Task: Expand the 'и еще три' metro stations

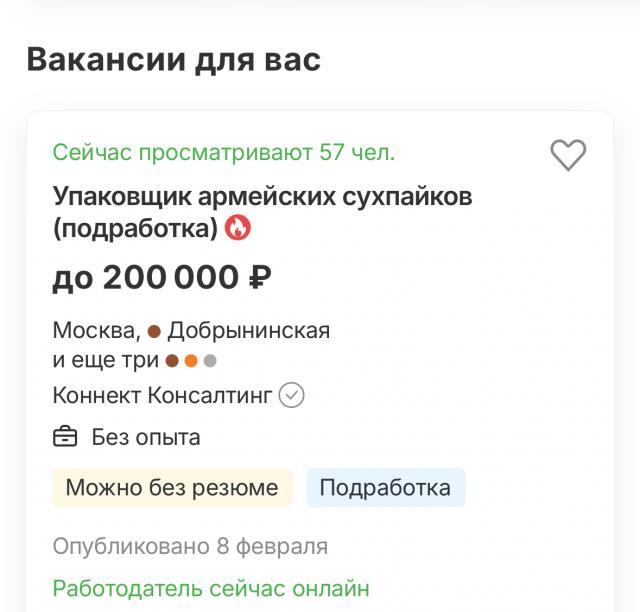Action: (x=106, y=361)
